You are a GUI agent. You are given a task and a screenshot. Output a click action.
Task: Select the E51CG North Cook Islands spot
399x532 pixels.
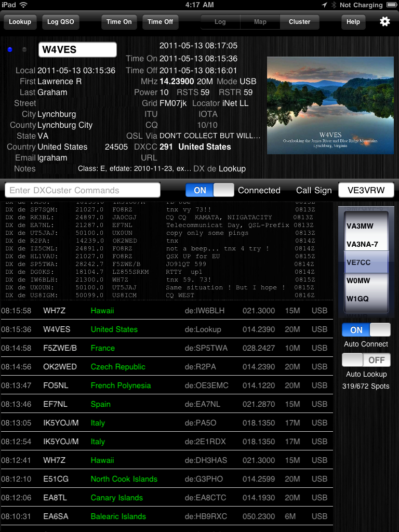tap(166, 479)
